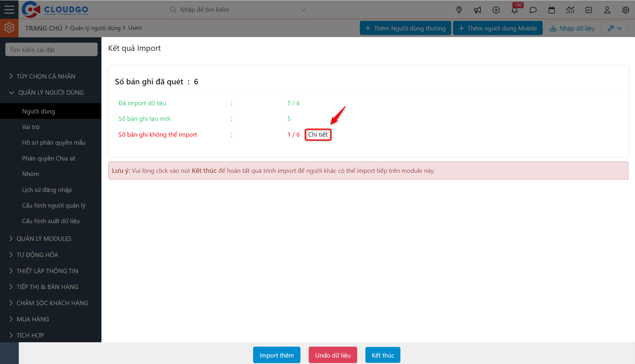Open the wrench tool dropdown near Nhập dữ liệu
The image size is (635, 364).
[615, 28]
